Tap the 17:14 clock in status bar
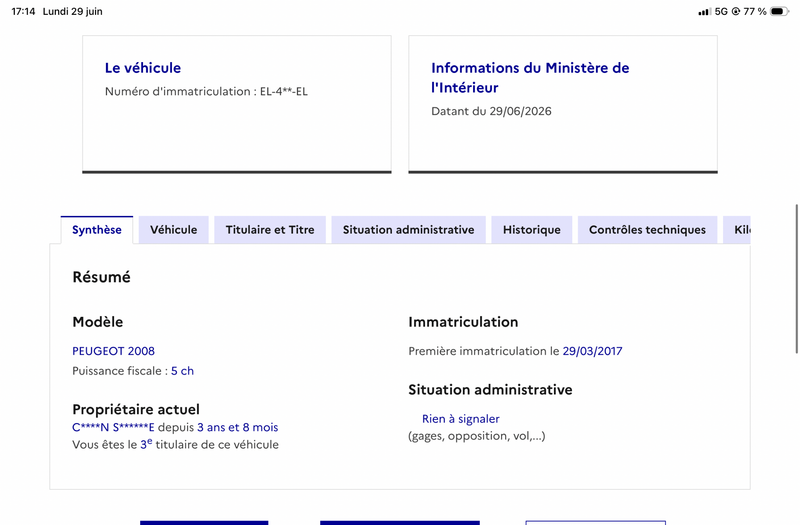The width and height of the screenshot is (800, 525). click(23, 11)
